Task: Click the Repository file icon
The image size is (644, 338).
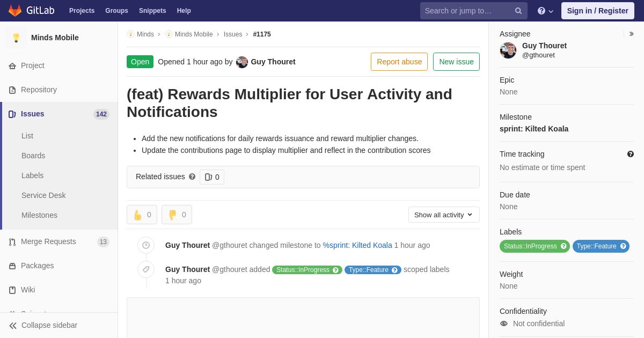Action: click(12, 90)
